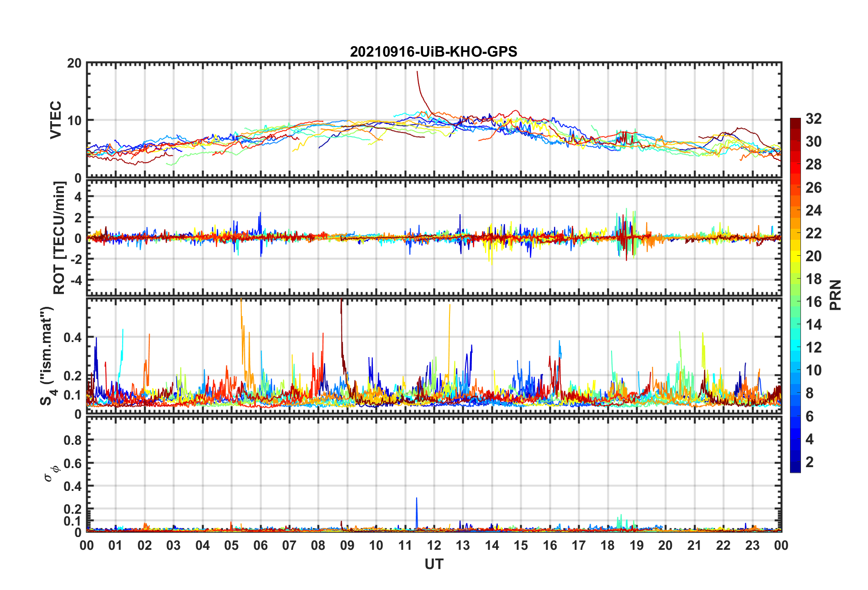
Task: Click colorbar tick label 8
Action: pos(810,393)
